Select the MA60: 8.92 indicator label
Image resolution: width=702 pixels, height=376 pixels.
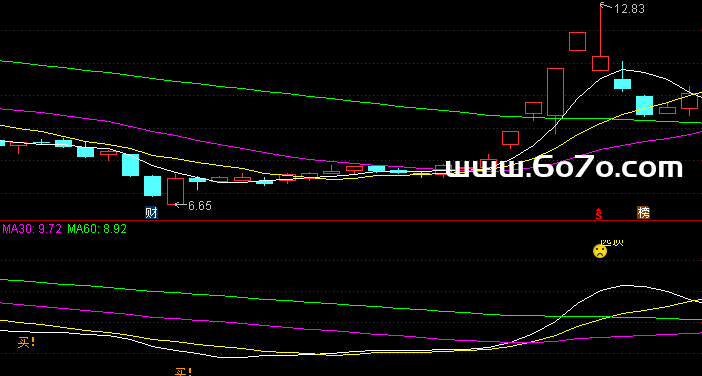tap(97, 229)
